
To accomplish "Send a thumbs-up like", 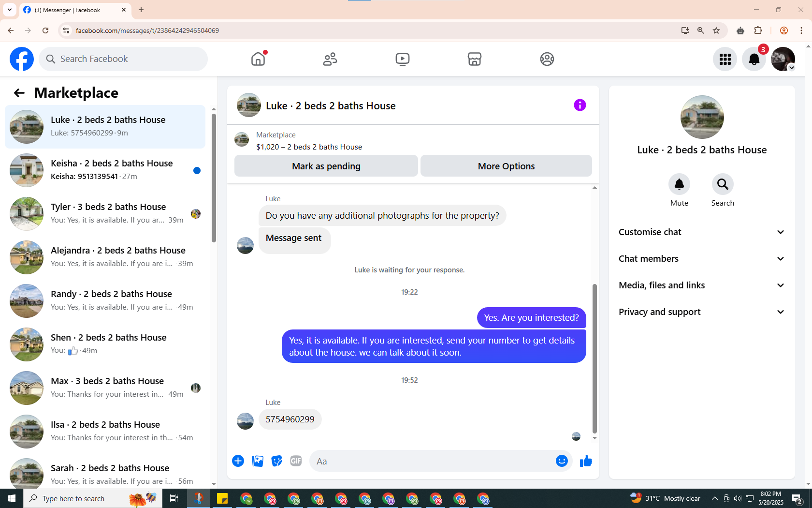I will 586,461.
